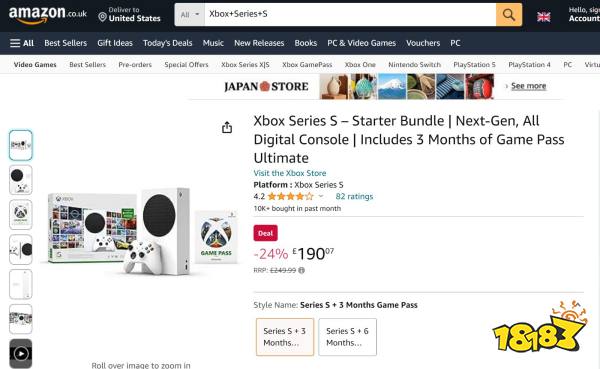Click the RRP info icon

point(302,270)
